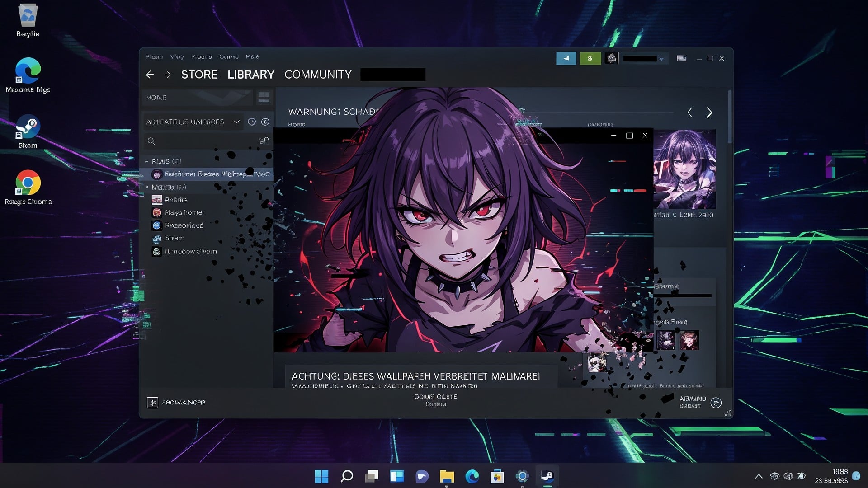This screenshot has height=488, width=868.
Task: Open Microsoft Store from taskbar
Action: point(497,476)
